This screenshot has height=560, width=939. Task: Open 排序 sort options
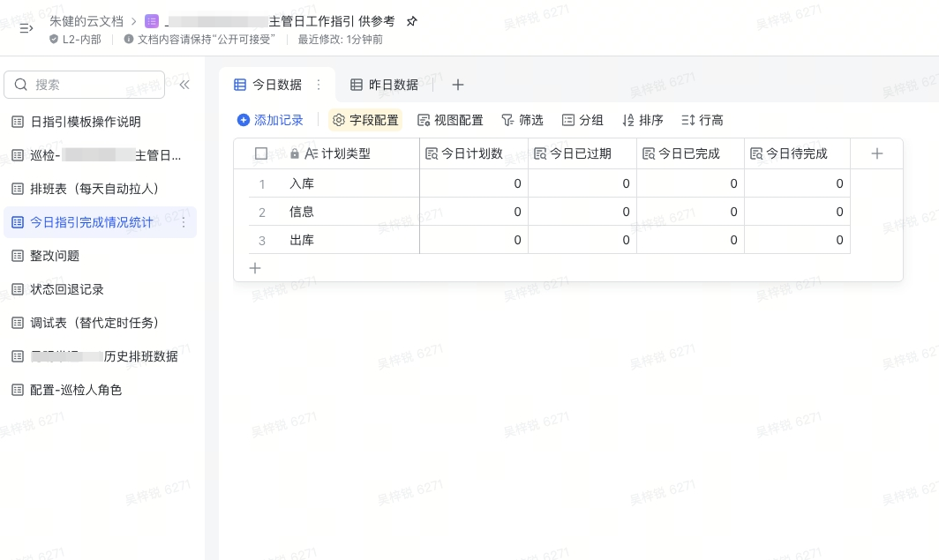[x=642, y=120]
